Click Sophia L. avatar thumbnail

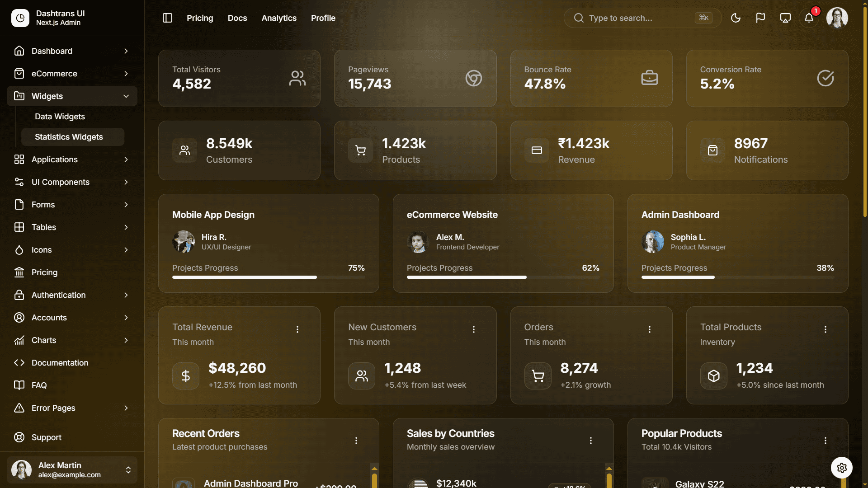653,242
